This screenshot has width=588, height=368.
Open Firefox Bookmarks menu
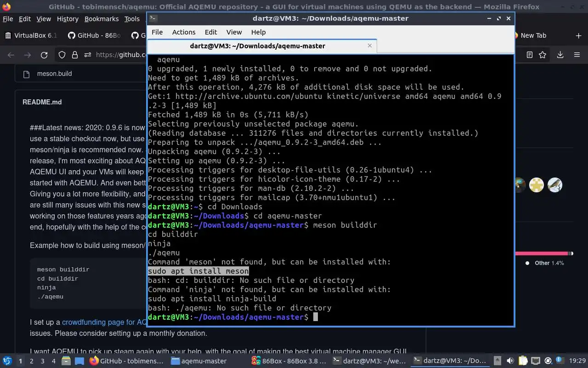pyautogui.click(x=102, y=19)
